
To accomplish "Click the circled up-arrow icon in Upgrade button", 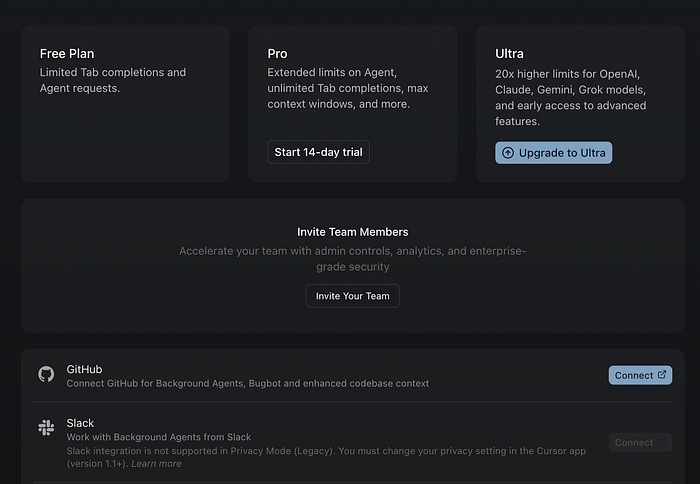I will (508, 153).
